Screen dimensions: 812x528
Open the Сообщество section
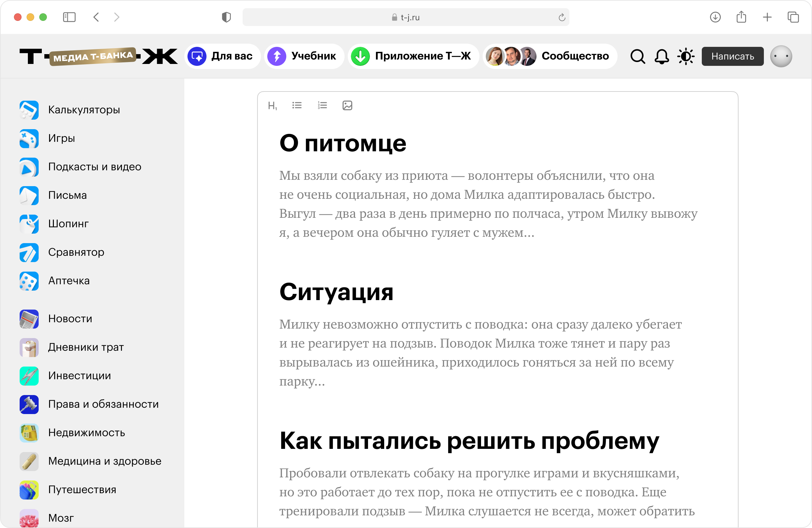click(550, 56)
